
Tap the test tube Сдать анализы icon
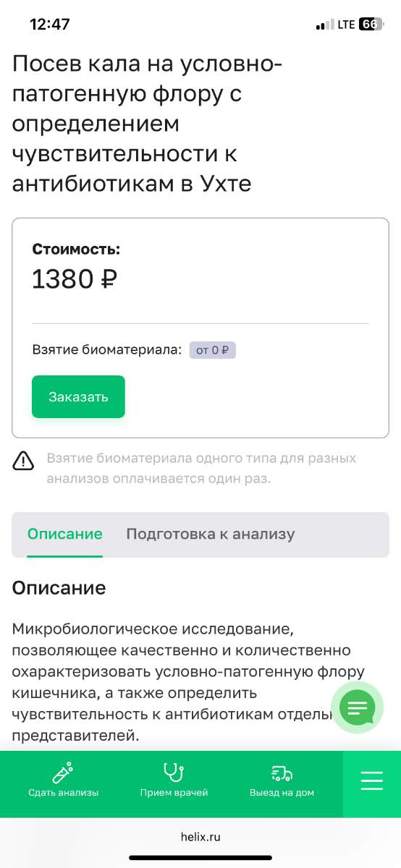(63, 773)
